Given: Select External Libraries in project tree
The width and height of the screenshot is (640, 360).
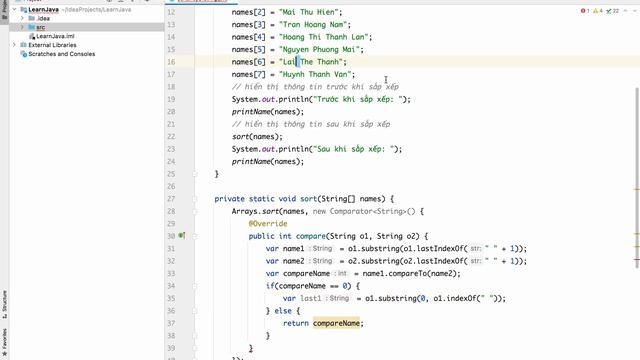Looking at the screenshot, I should coord(52,45).
